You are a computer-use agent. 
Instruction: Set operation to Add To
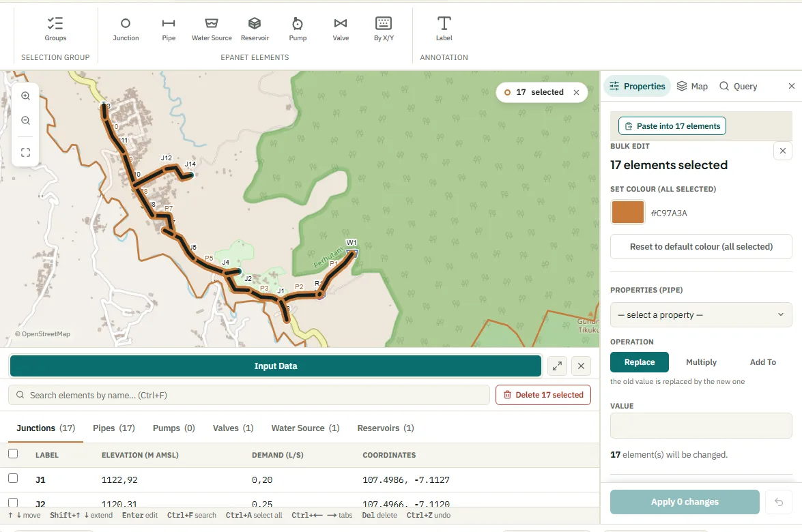[x=762, y=361]
